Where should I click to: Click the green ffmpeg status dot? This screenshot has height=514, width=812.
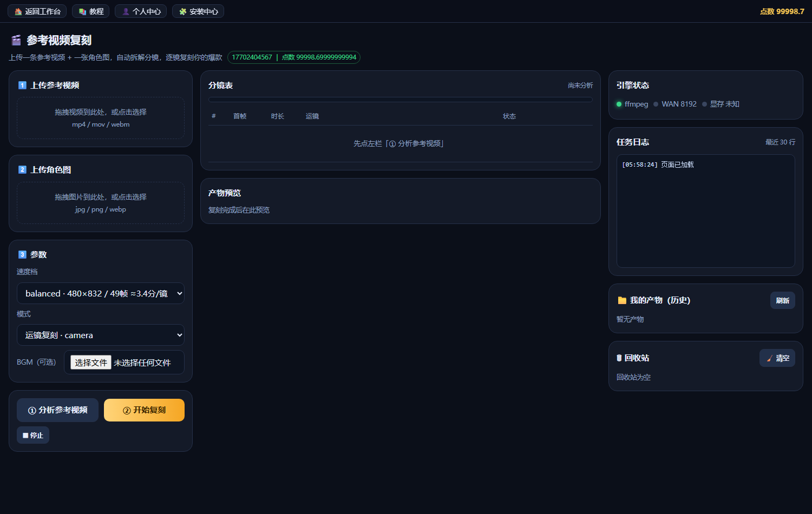tap(619, 104)
